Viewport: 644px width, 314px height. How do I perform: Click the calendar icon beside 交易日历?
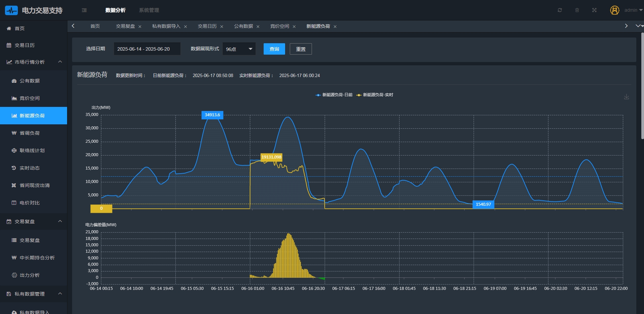click(x=9, y=45)
